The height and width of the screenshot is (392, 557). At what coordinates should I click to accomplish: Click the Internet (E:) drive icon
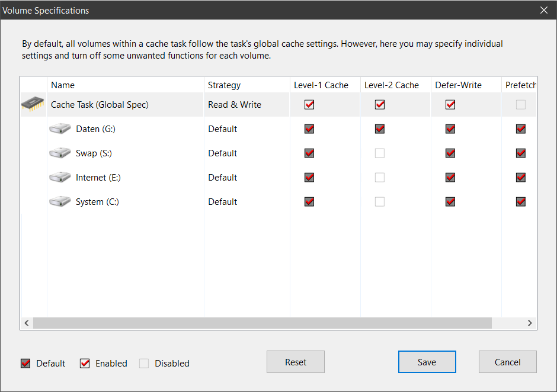60,177
